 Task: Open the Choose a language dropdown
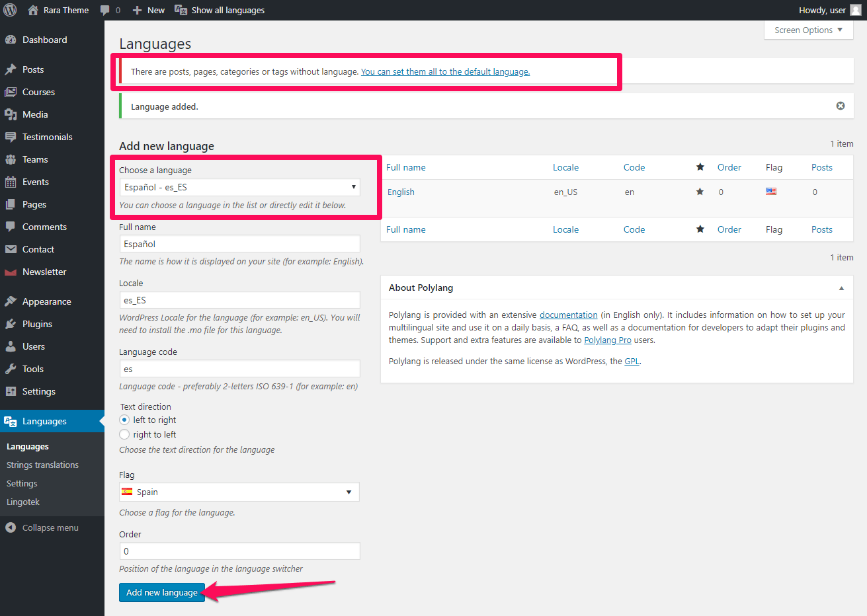pyautogui.click(x=240, y=187)
